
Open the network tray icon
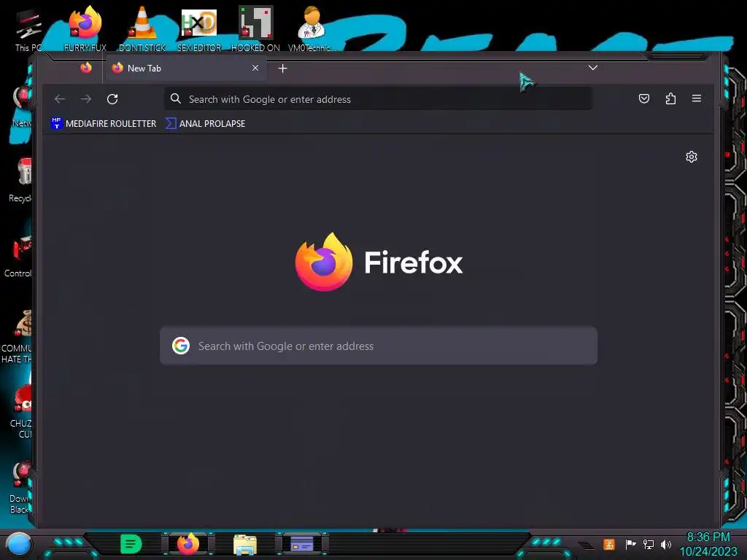point(649,544)
